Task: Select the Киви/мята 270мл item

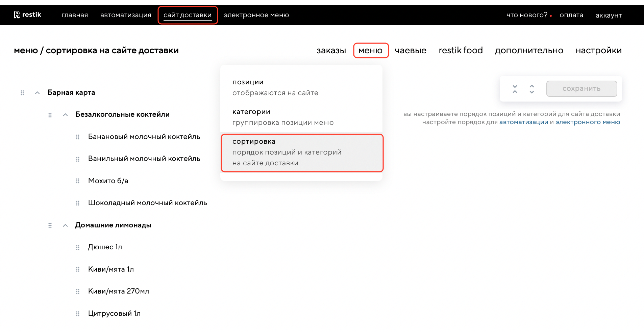Action: [118, 291]
